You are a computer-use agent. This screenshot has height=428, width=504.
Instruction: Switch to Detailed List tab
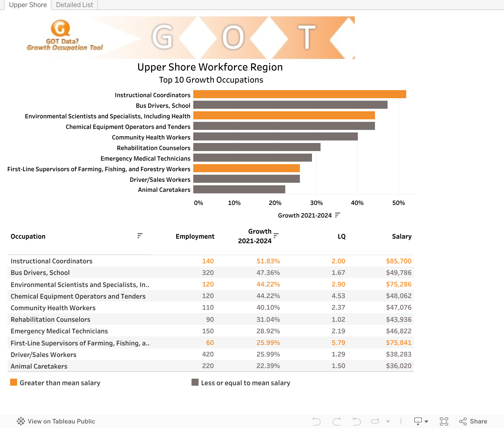[x=74, y=5]
